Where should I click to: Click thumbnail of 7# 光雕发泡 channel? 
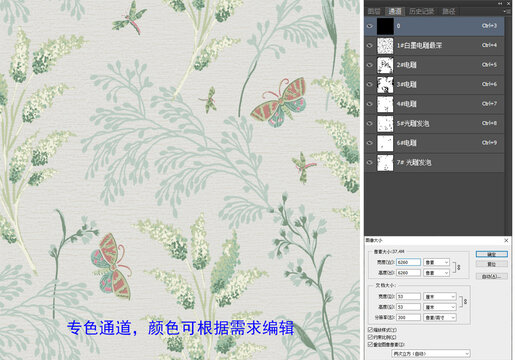pos(385,162)
